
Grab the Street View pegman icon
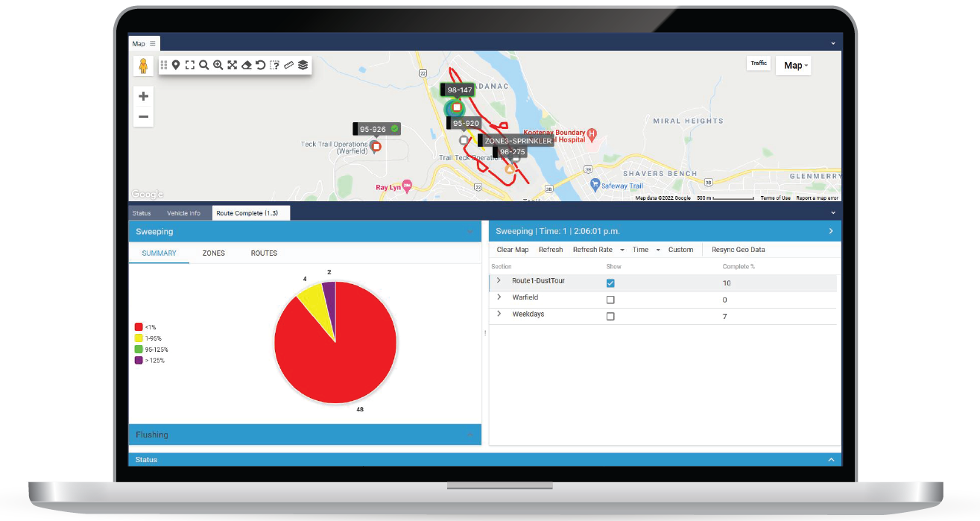pos(143,66)
